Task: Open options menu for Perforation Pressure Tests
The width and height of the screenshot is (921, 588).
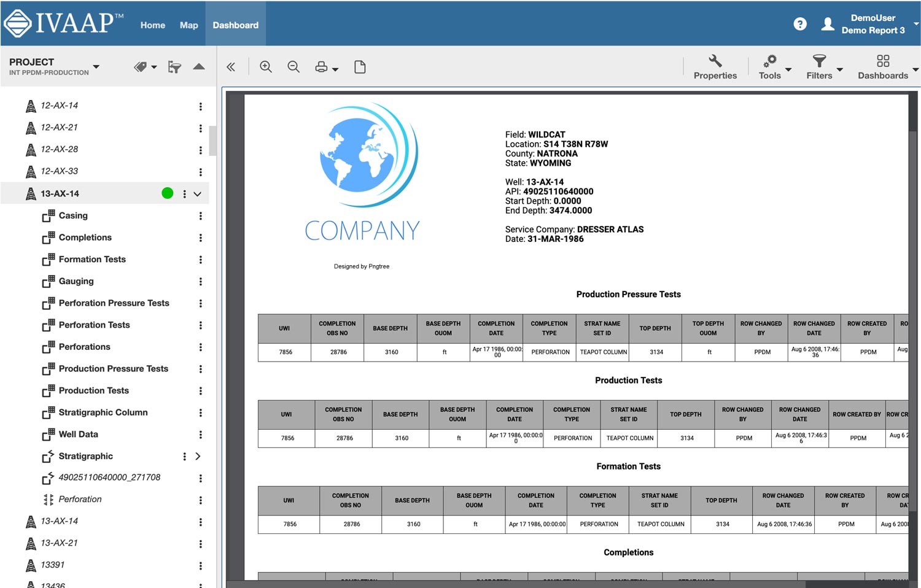Action: tap(200, 303)
